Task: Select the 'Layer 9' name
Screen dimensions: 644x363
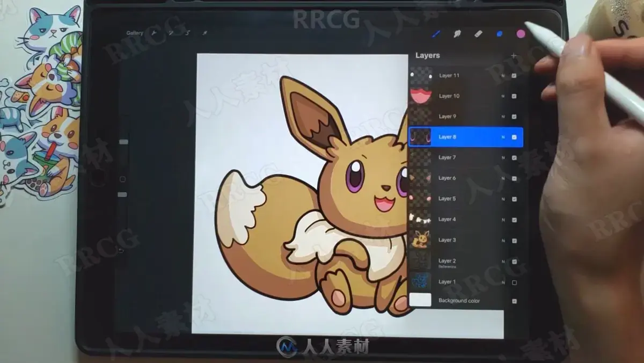Action: (448, 117)
